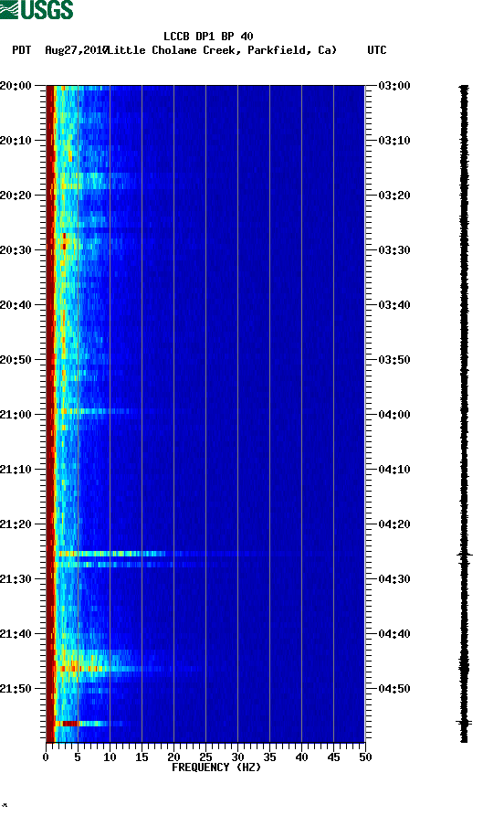This screenshot has height=815, width=504.
Task: Click the 'PDT' timezone label
Action: [21, 50]
